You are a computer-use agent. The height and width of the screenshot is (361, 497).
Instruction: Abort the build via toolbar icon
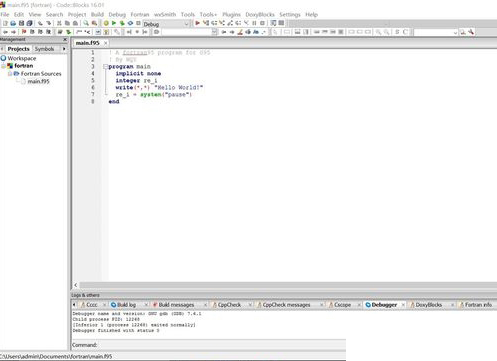[138, 23]
